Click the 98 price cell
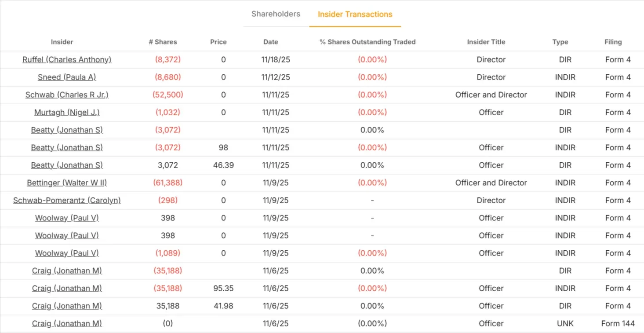The width and height of the screenshot is (644, 333). [x=223, y=147]
